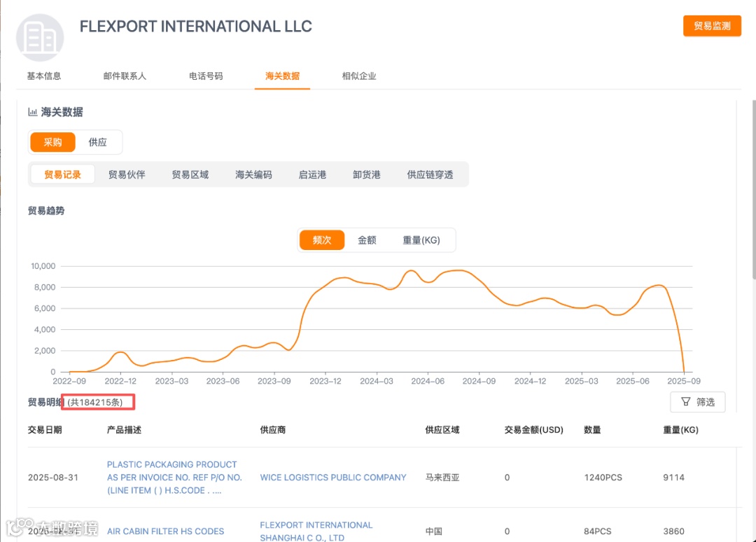756x542 pixels.
Task: Open the 海关编码 sub-tab
Action: pos(253,174)
